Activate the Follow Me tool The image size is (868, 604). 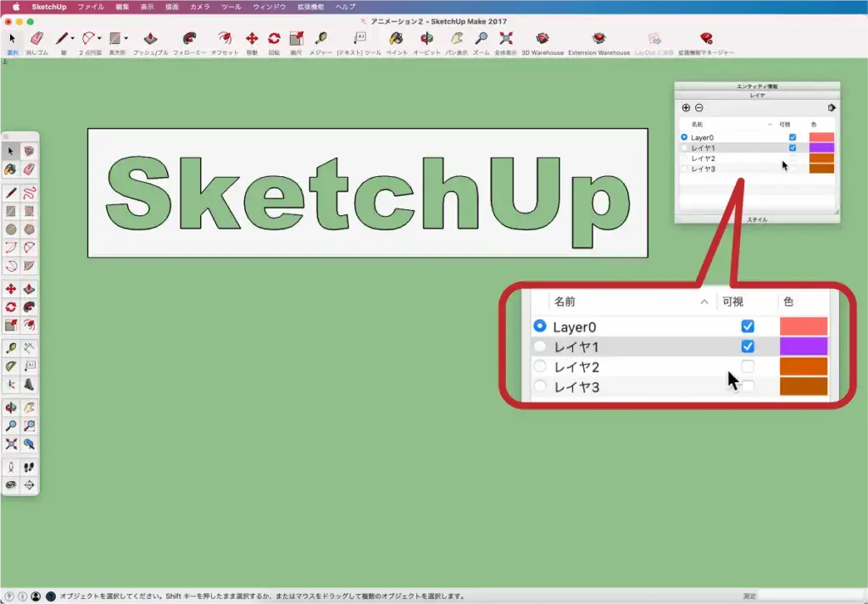(x=189, y=39)
